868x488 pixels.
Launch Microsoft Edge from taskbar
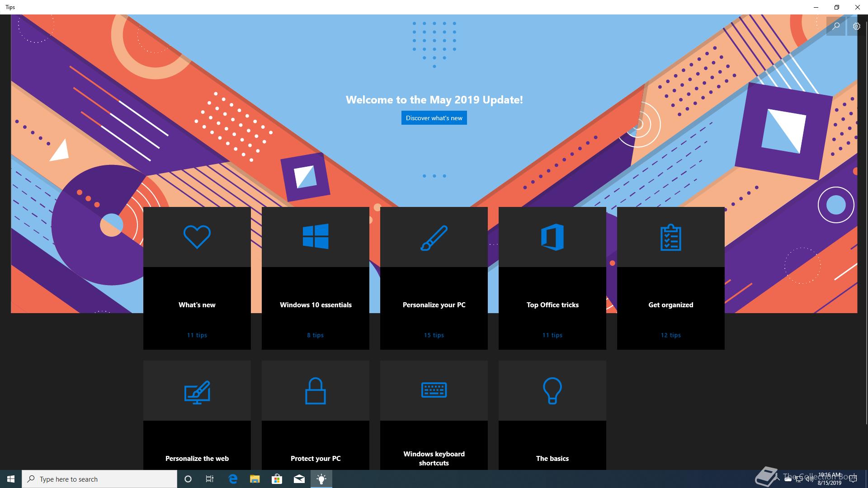coord(233,479)
